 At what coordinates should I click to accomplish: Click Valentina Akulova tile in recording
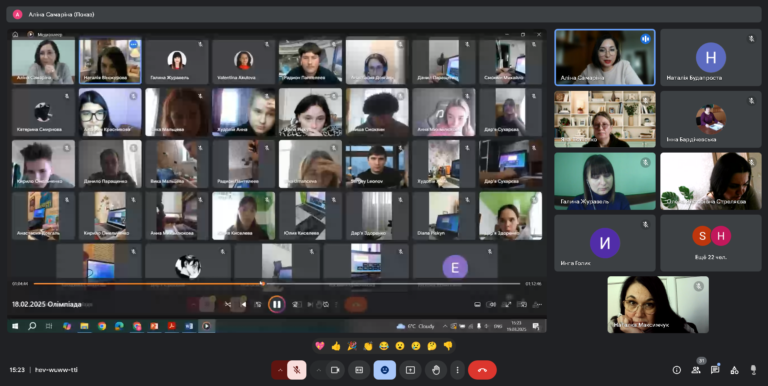pyautogui.click(x=243, y=61)
